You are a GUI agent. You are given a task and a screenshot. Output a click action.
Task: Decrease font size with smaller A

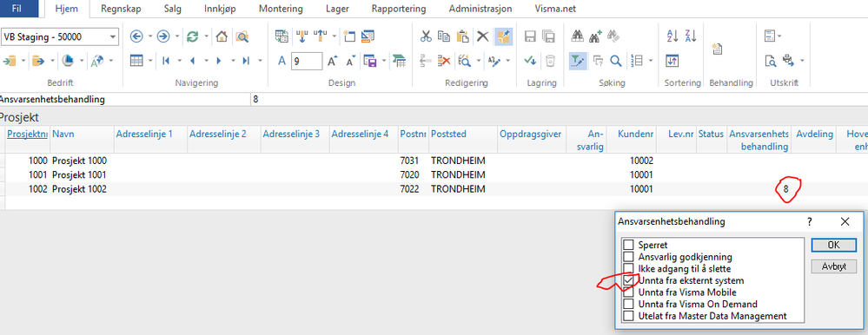(350, 61)
